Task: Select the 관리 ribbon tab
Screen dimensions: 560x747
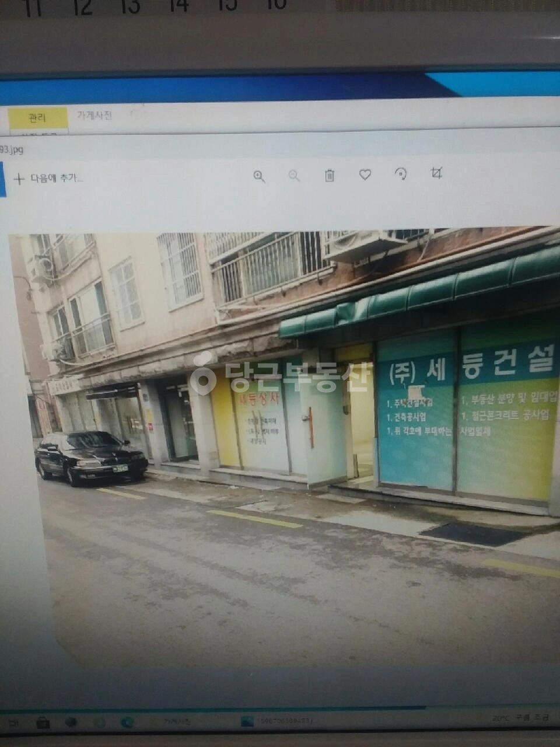Action: (x=37, y=118)
